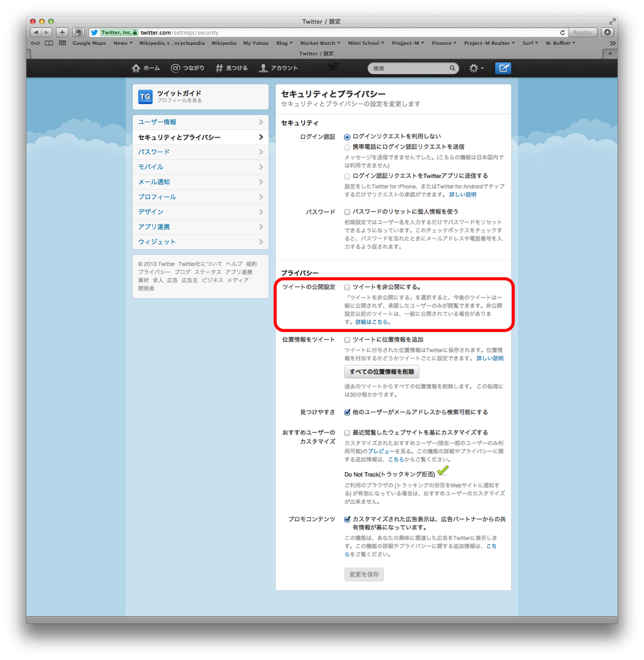The height and width of the screenshot is (660, 644).
Task: Click Google Maps bookmark
Action: click(89, 43)
